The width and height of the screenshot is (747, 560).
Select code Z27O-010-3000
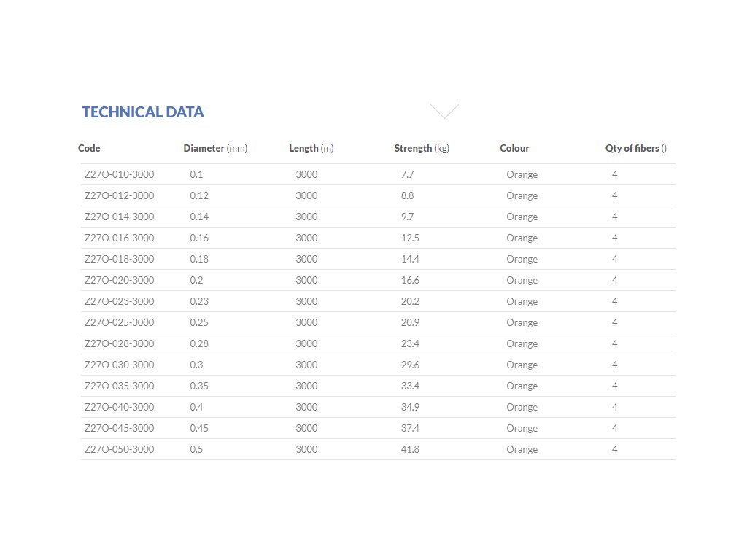tap(120, 174)
